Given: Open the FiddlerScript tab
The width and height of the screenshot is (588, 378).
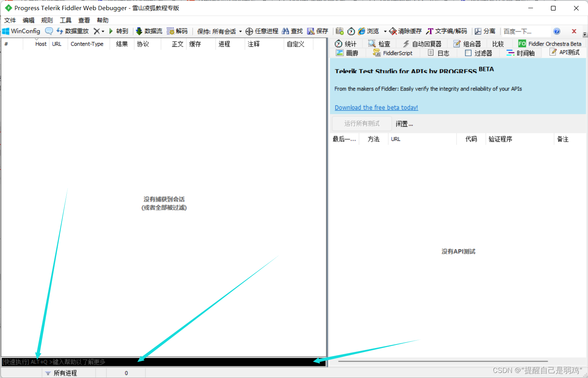Looking at the screenshot, I should pos(393,53).
